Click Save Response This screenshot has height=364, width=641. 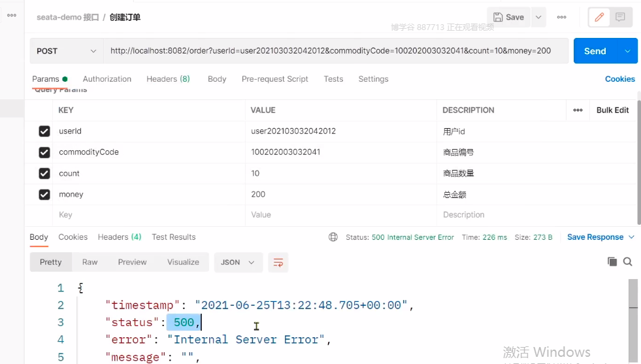595,237
